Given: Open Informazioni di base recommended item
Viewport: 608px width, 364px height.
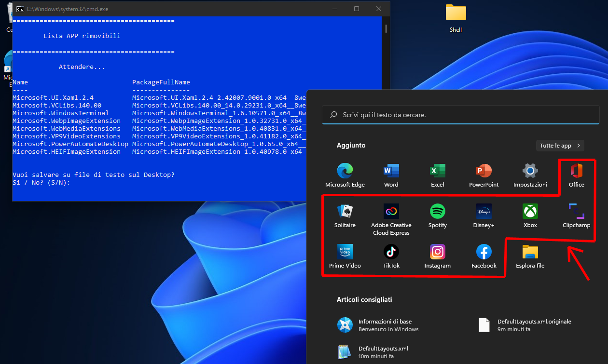Looking at the screenshot, I should click(x=378, y=325).
